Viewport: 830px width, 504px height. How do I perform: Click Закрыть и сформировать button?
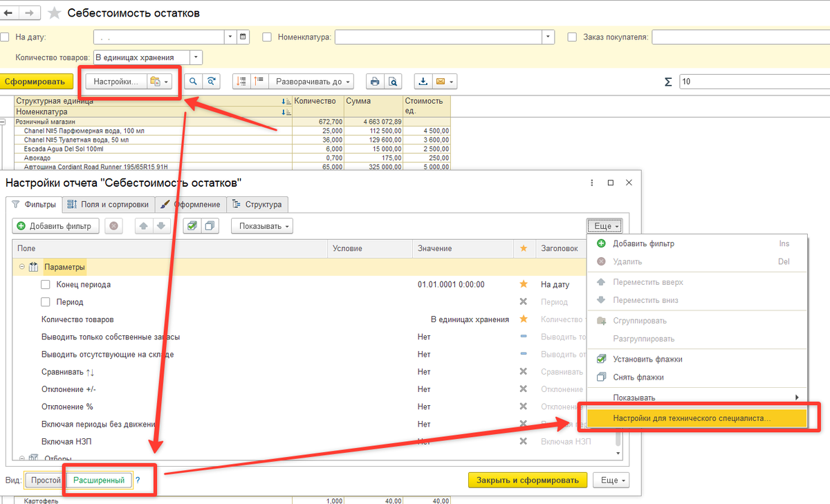point(528,480)
